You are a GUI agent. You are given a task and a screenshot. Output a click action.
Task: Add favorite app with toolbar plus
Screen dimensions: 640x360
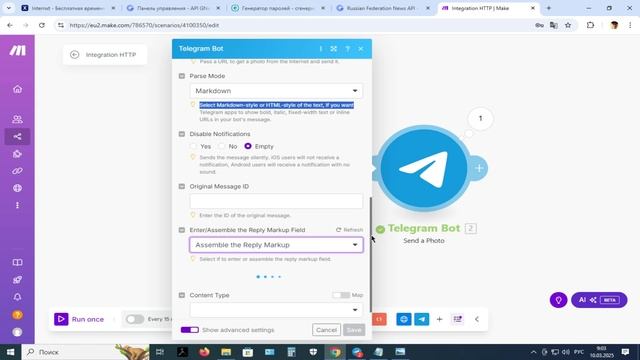439,319
